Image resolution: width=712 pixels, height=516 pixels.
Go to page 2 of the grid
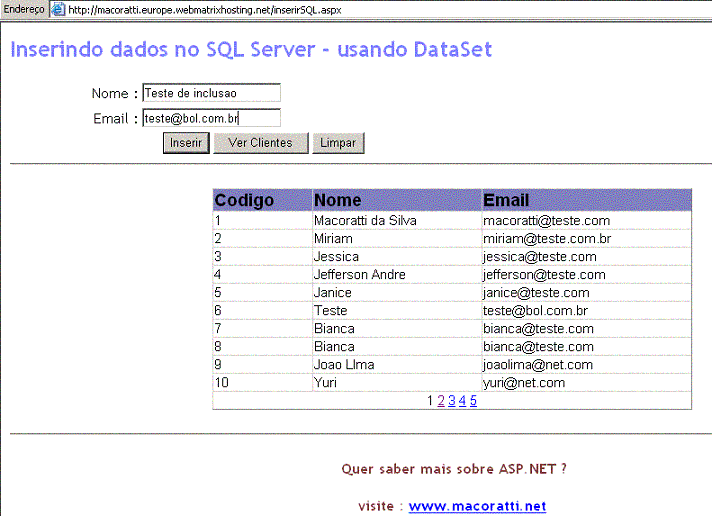(441, 401)
